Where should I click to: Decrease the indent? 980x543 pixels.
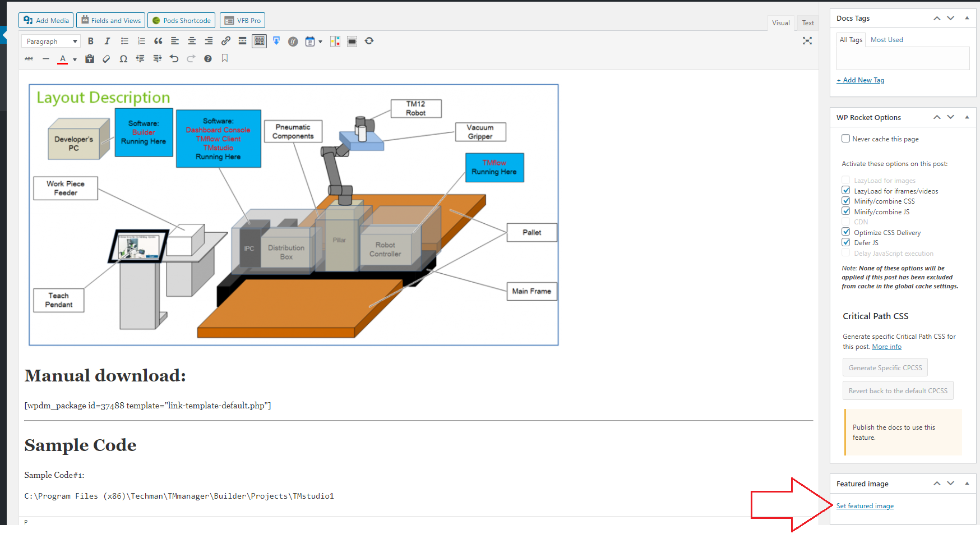coord(140,58)
